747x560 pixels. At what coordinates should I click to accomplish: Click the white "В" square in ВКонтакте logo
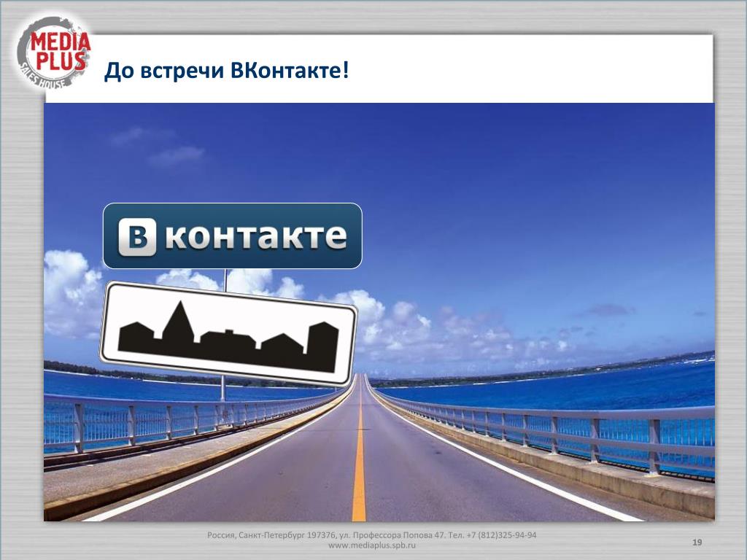pos(137,237)
